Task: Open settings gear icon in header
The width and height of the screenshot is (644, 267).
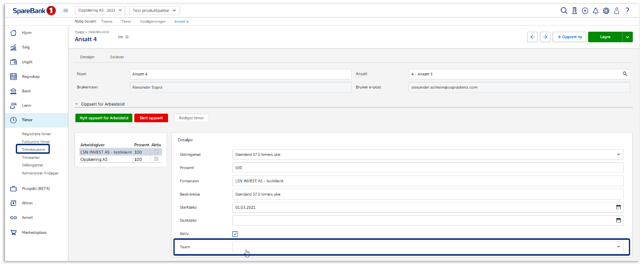Action: point(606,11)
